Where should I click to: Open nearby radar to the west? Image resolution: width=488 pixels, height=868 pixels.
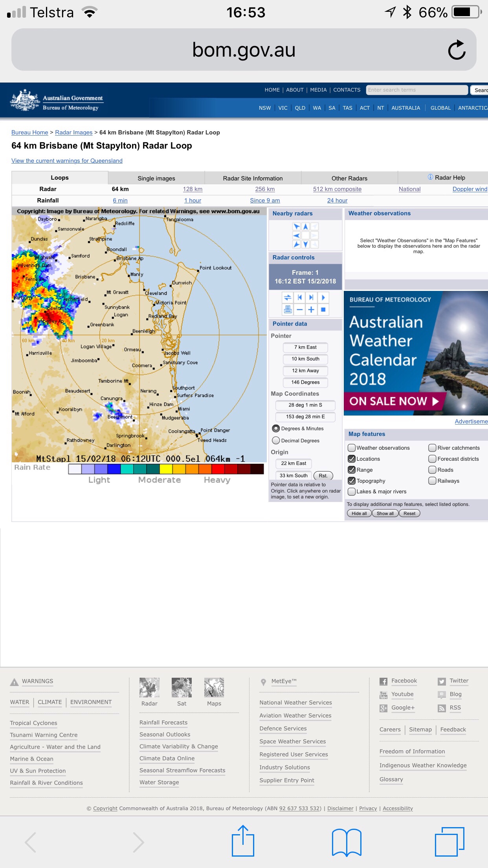[297, 235]
